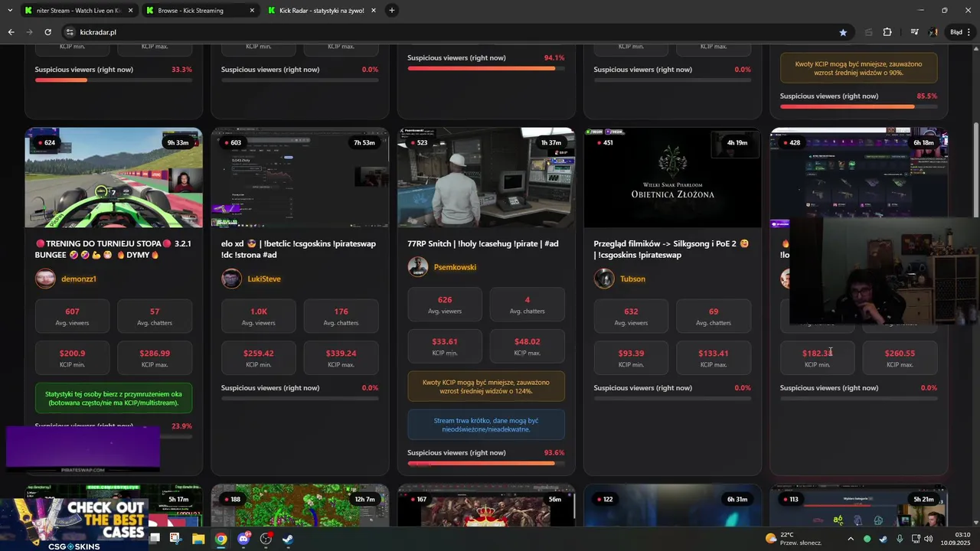This screenshot has width=980, height=551.
Task: Open the bottom-row thumbnail showing 167 viewers
Action: click(x=486, y=505)
